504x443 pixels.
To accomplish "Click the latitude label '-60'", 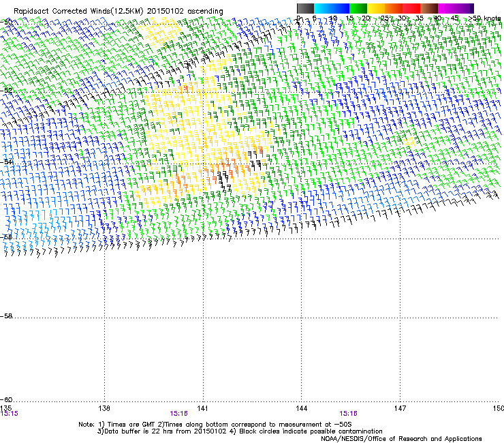I will pos(6,399).
